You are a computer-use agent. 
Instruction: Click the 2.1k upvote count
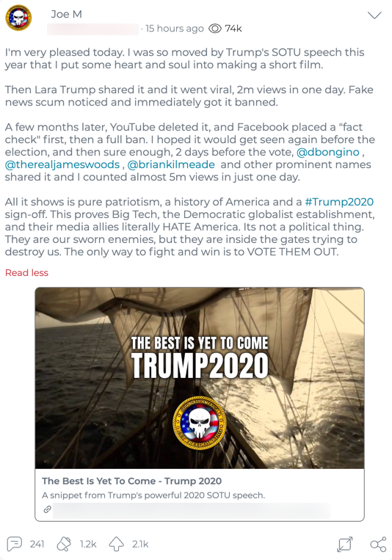tap(140, 545)
